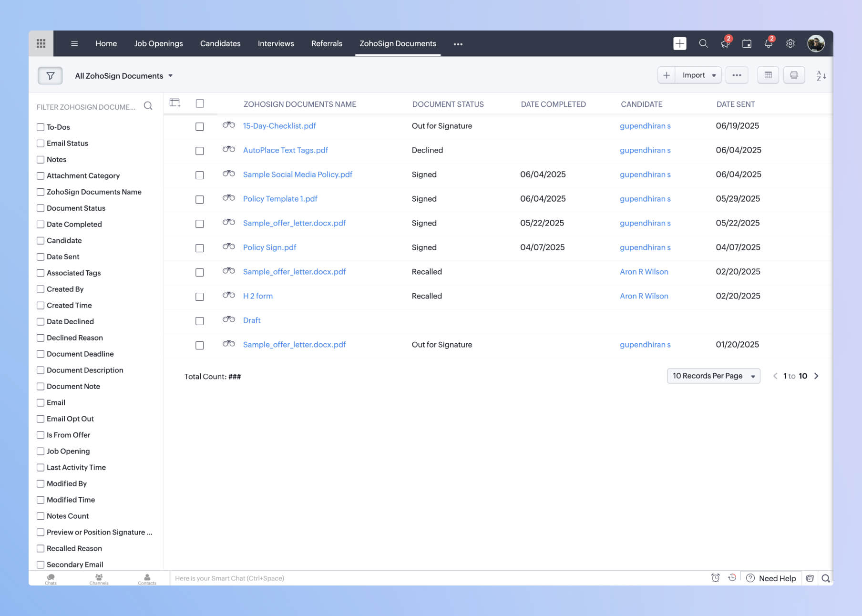Click the print icon in the toolbar
The height and width of the screenshot is (616, 862).
[794, 75]
